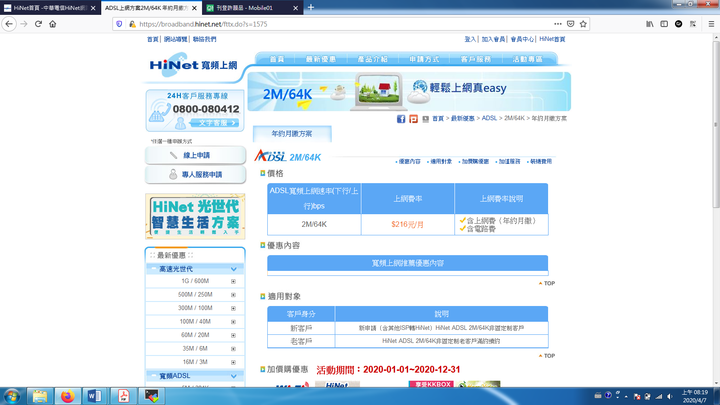Collapse 寬頻ADSL section chevron
The image size is (720, 405).
(x=234, y=376)
